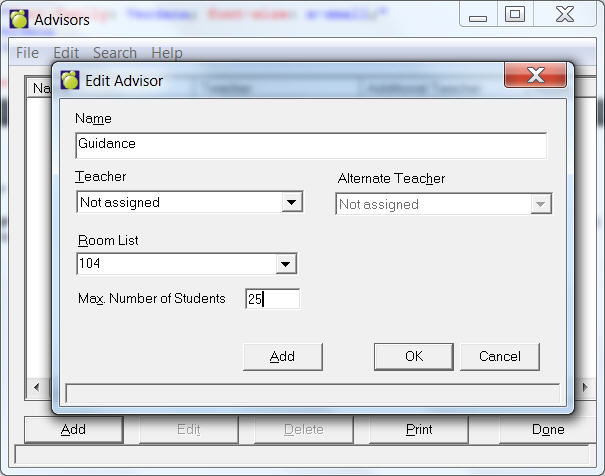Open the Alternate Teacher dropdown
Screen dimensions: 605x476
coord(540,204)
